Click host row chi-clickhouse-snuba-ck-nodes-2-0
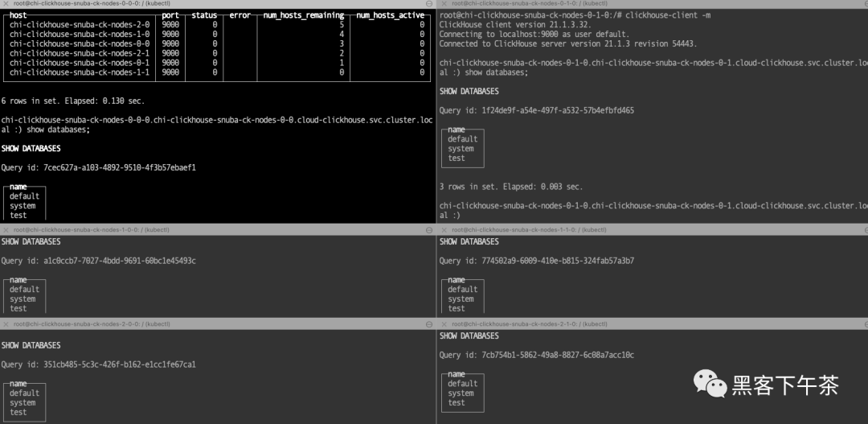This screenshot has width=868, height=424. pos(79,24)
